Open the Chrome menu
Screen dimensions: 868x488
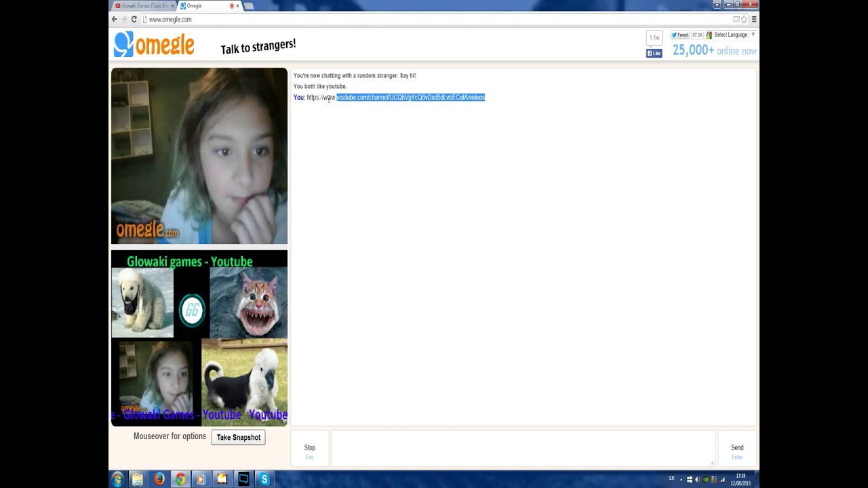pos(753,19)
